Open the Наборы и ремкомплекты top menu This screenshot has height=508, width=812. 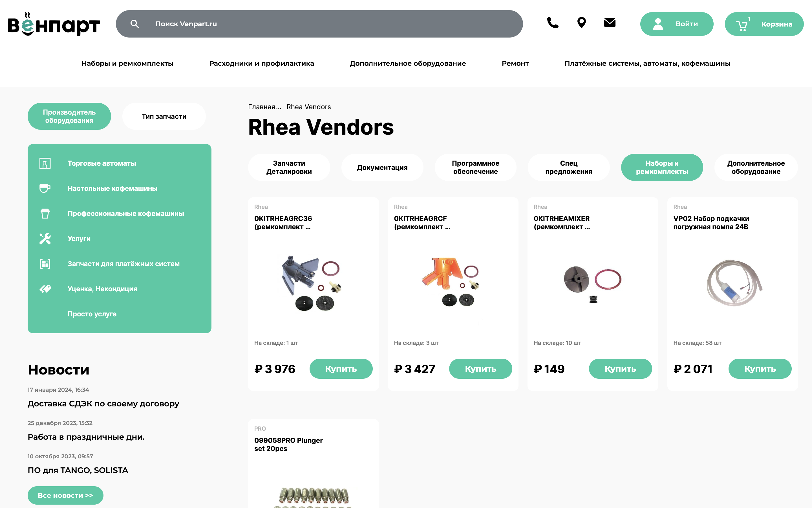(x=127, y=63)
